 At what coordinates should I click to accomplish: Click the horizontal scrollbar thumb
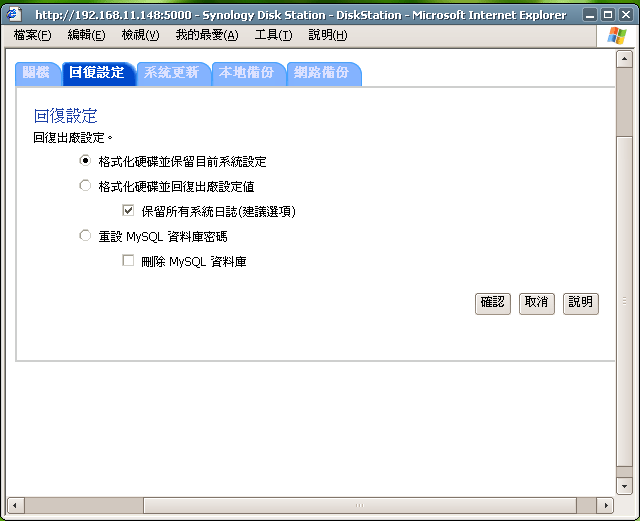(x=360, y=505)
